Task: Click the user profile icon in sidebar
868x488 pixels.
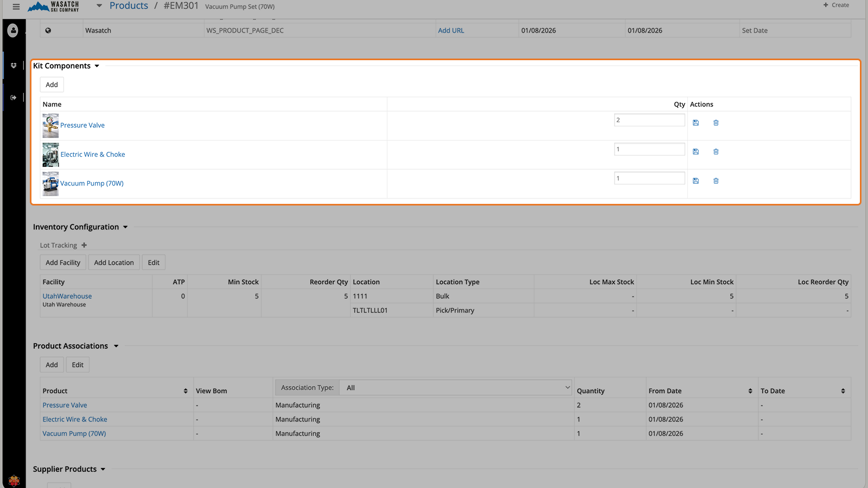Action: (12, 30)
